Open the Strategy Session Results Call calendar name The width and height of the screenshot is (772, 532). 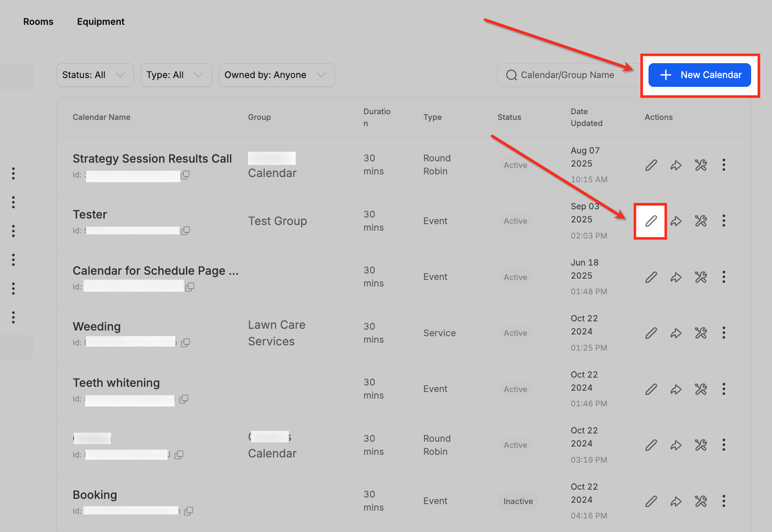[x=152, y=159]
